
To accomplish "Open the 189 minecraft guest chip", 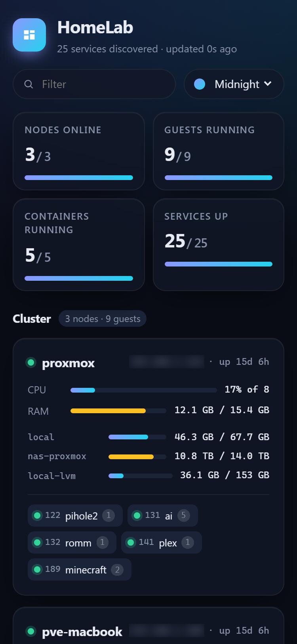I will pos(80,569).
